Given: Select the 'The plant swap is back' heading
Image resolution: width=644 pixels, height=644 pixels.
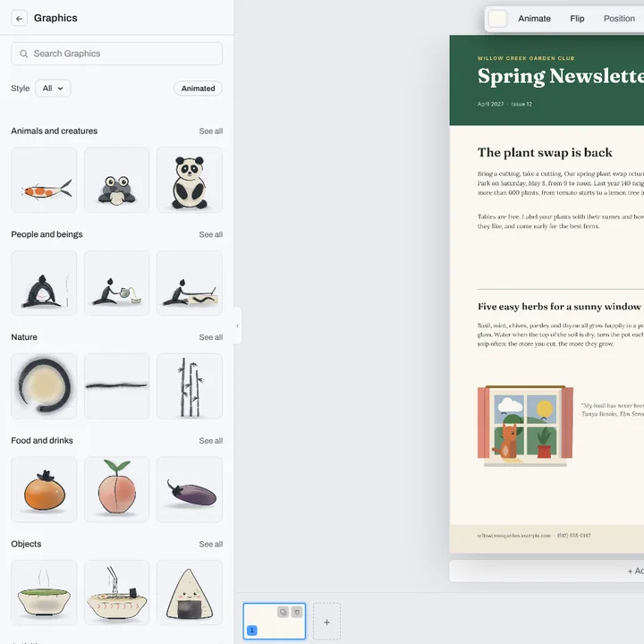Looking at the screenshot, I should pyautogui.click(x=545, y=152).
